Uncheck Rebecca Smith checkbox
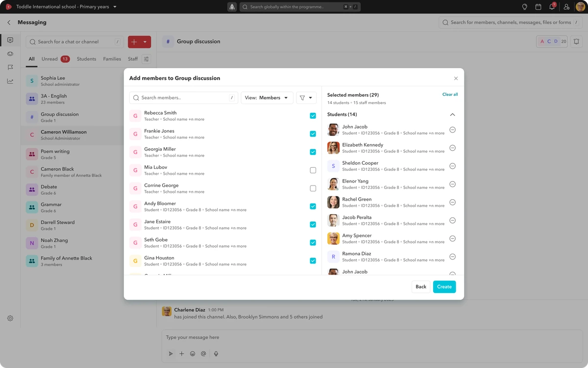Screen dimensions: 588x368 point(313,116)
